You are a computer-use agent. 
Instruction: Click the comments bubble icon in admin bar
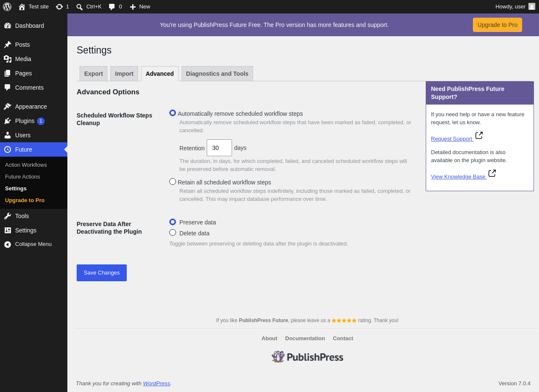coord(112,7)
